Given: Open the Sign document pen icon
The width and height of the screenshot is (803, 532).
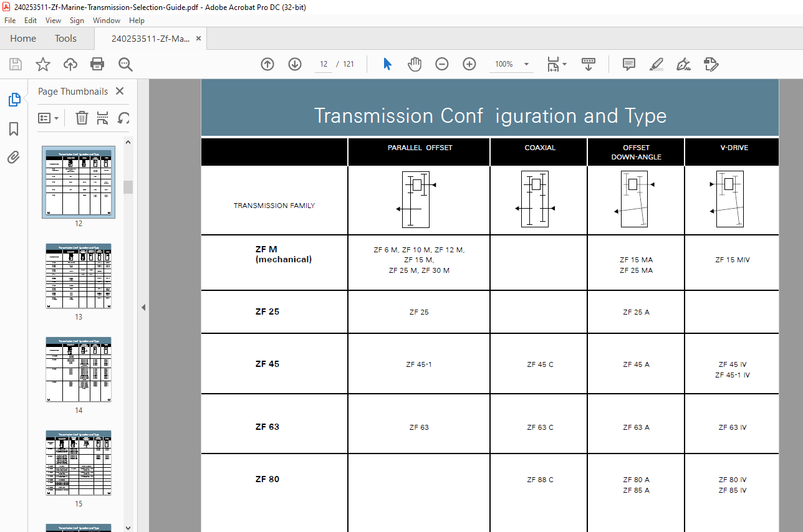Looking at the screenshot, I should coord(684,64).
